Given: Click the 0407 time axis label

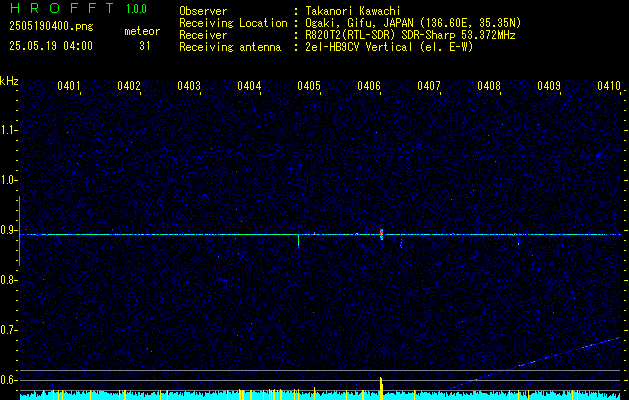Looking at the screenshot, I should (x=429, y=85).
